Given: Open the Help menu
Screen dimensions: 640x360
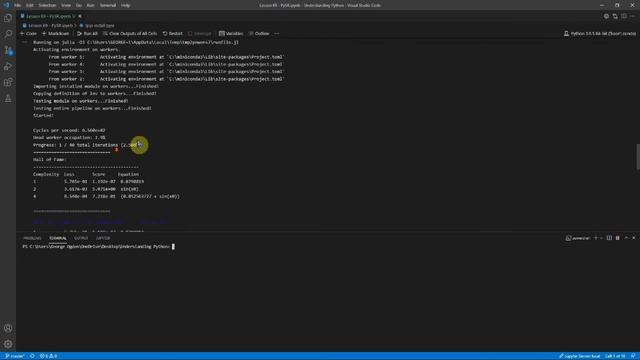Looking at the screenshot, I should [126, 5].
